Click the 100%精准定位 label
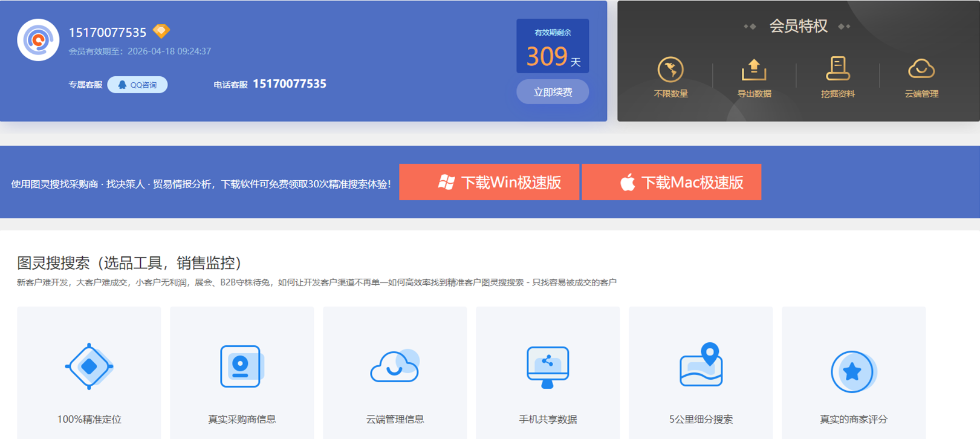980x439 pixels. coord(89,419)
